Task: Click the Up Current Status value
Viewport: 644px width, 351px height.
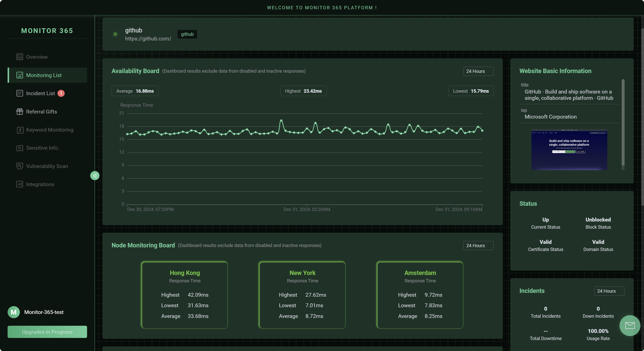Action: pos(546,220)
